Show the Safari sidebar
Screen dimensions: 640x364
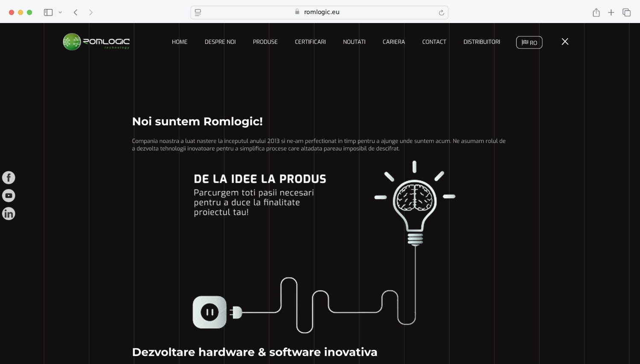[48, 12]
